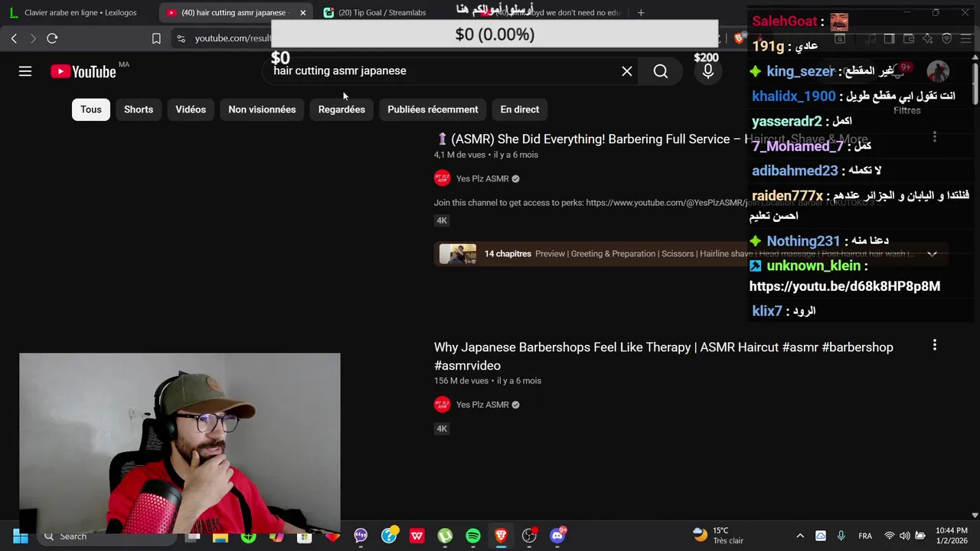
Task: Click youtu.be/d68k8HP8p8M link in chat
Action: tap(844, 285)
